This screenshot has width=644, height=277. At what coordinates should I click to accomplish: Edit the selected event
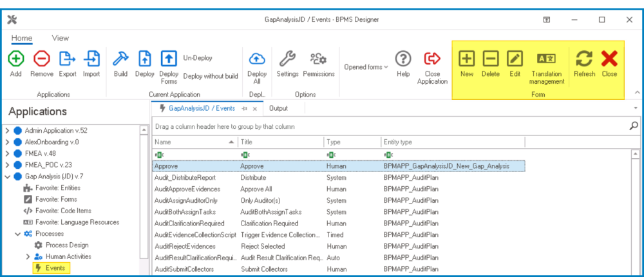(515, 59)
